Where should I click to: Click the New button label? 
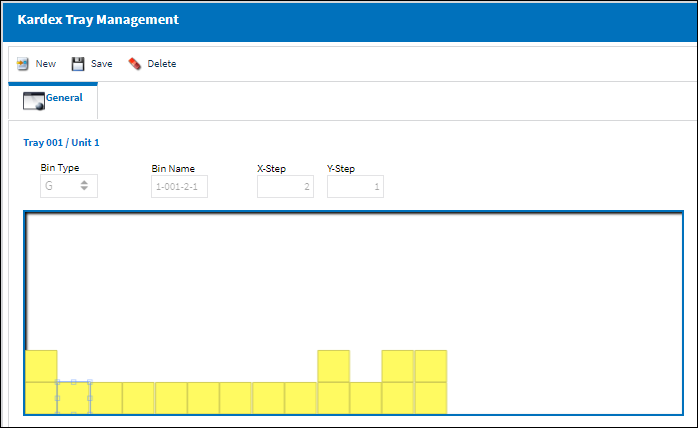click(x=46, y=64)
